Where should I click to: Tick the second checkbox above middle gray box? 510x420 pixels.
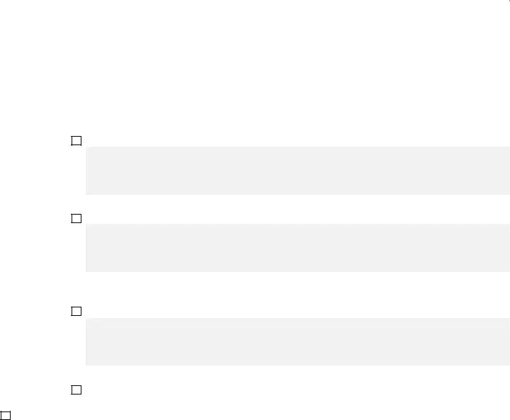click(76, 218)
